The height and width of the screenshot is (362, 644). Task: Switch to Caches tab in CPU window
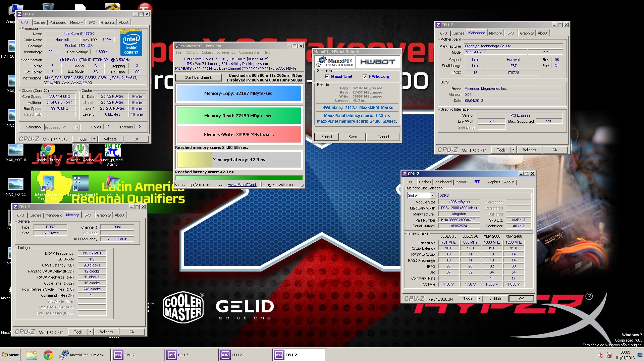(x=39, y=22)
